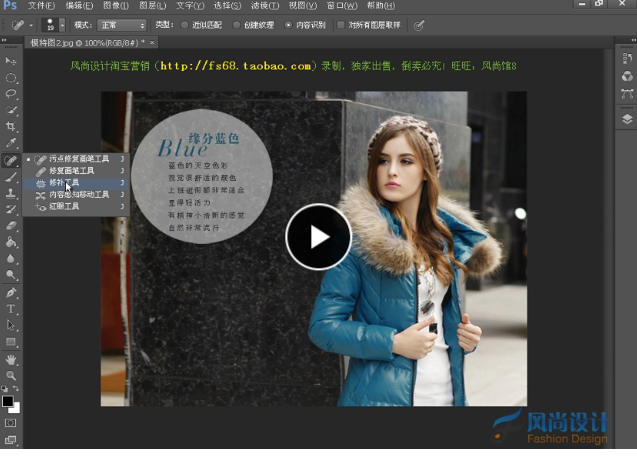
Task: Select the Elliptical Marquee tool
Action: coord(11,78)
